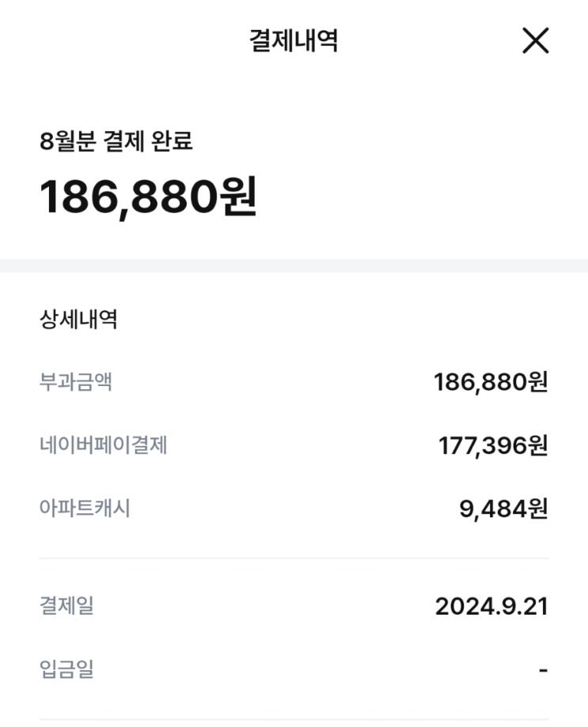The height and width of the screenshot is (727, 588).
Task: Tap the dash value beside 입금일
Action: (544, 670)
